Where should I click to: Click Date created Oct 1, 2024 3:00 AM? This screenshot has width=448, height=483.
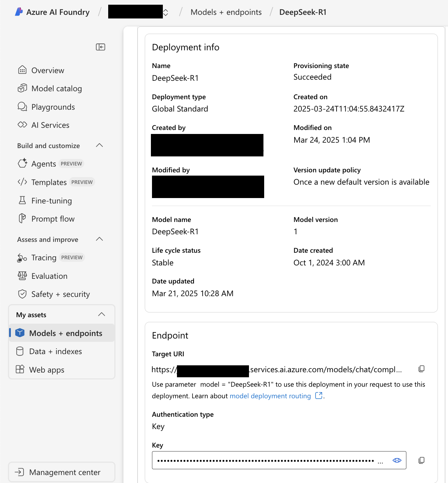[x=329, y=262]
